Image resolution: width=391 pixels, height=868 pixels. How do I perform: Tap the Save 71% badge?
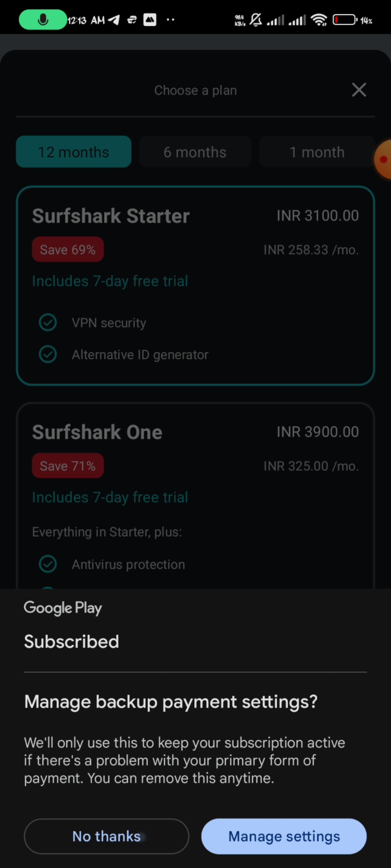pyautogui.click(x=68, y=466)
